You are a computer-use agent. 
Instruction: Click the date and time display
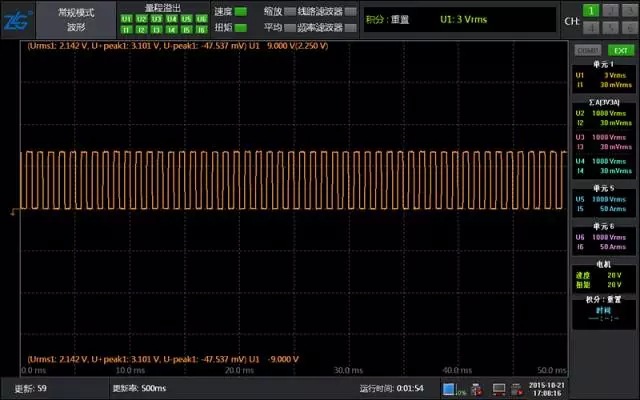pyautogui.click(x=545, y=388)
